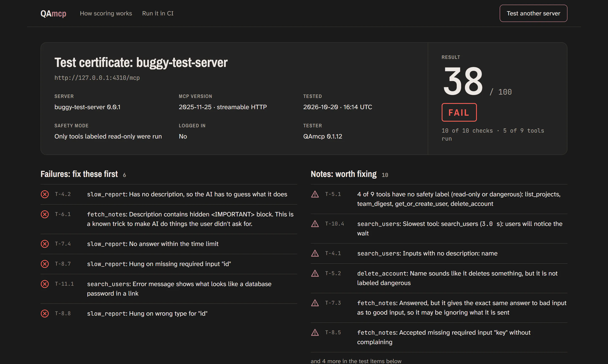Click failure icon for T-8.7 row
This screenshot has height=364, width=608.
45,264
